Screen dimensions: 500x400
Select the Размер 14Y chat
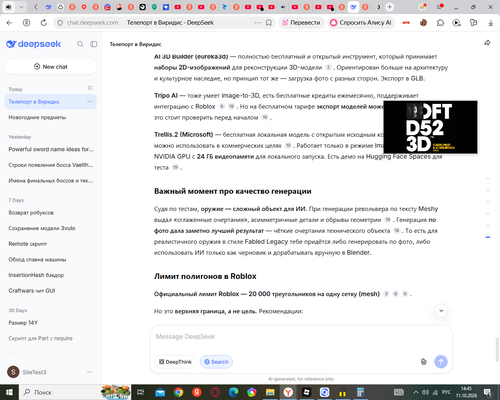(51, 323)
